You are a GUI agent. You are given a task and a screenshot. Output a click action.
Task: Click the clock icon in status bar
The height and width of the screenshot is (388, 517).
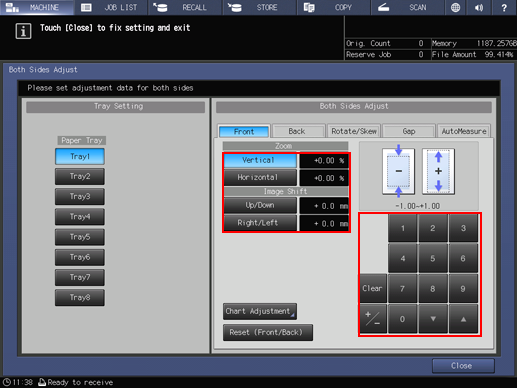point(7,382)
